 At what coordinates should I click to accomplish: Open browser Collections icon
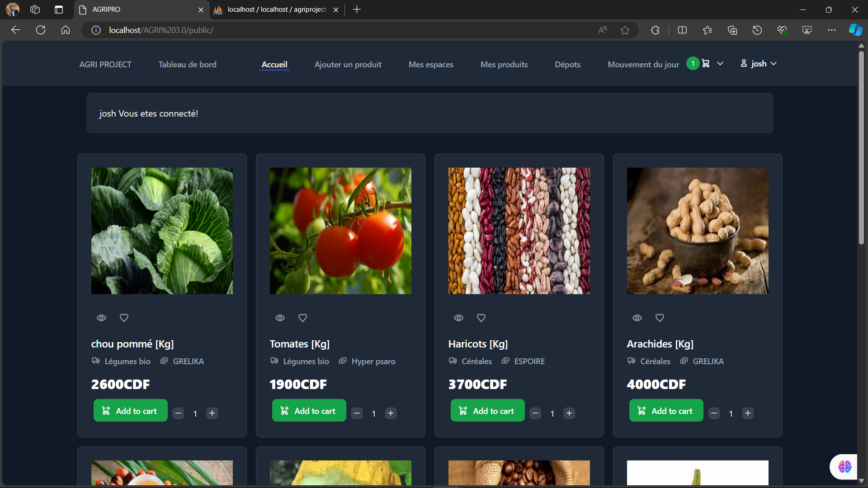click(732, 30)
